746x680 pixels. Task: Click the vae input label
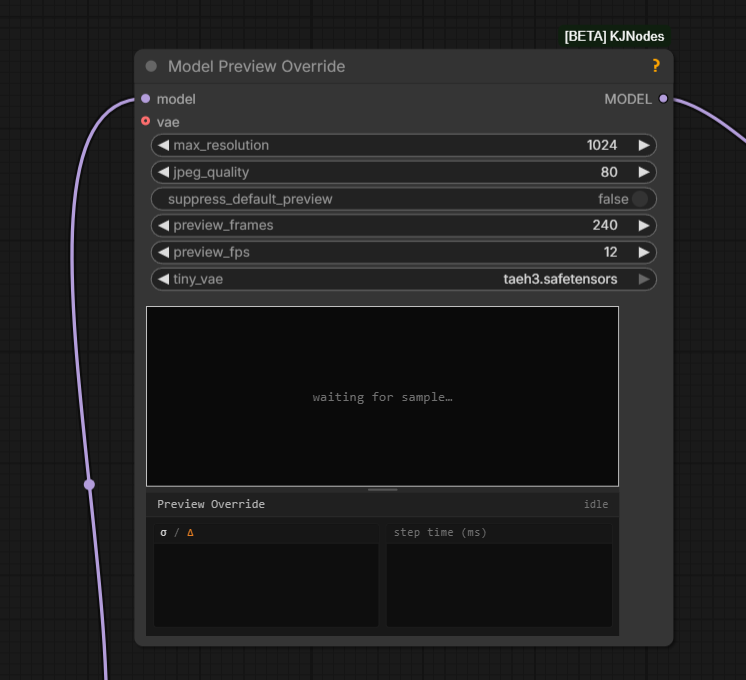(168, 122)
